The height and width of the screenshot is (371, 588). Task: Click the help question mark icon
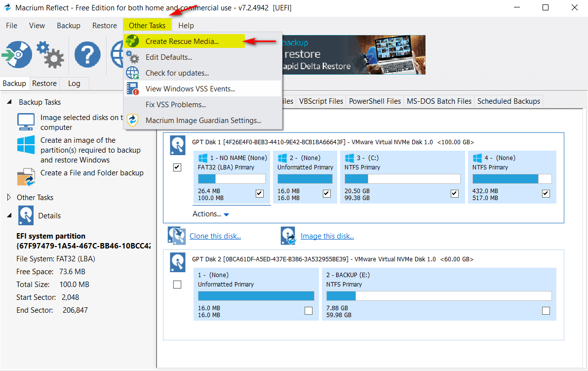coord(87,55)
